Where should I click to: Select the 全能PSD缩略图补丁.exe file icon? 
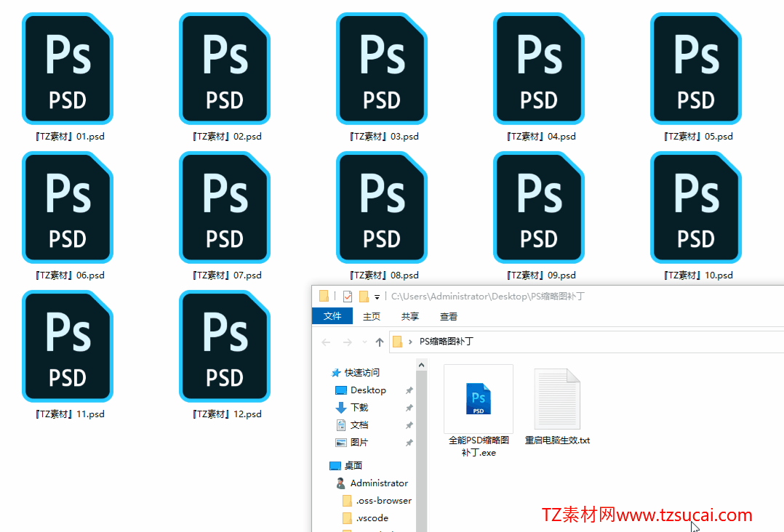tap(479, 398)
